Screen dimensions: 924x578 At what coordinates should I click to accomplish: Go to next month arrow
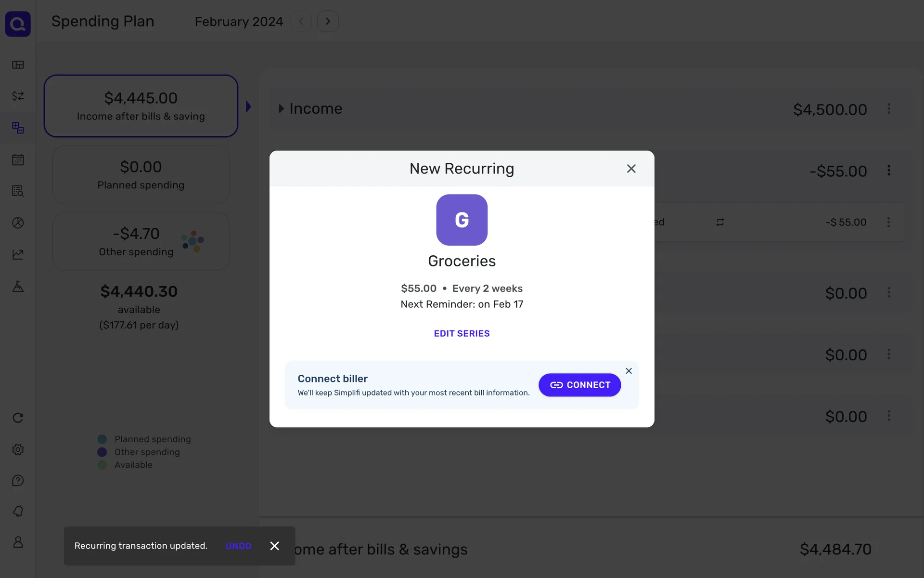coord(328,21)
